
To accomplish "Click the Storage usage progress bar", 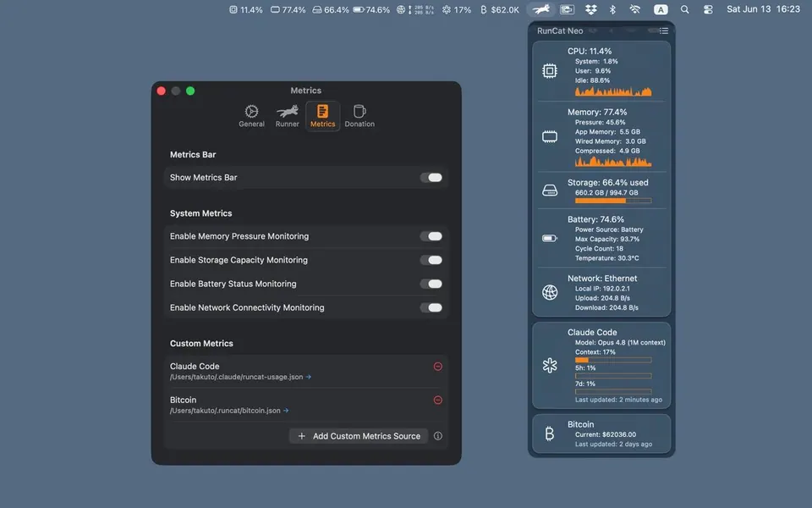I will point(613,201).
